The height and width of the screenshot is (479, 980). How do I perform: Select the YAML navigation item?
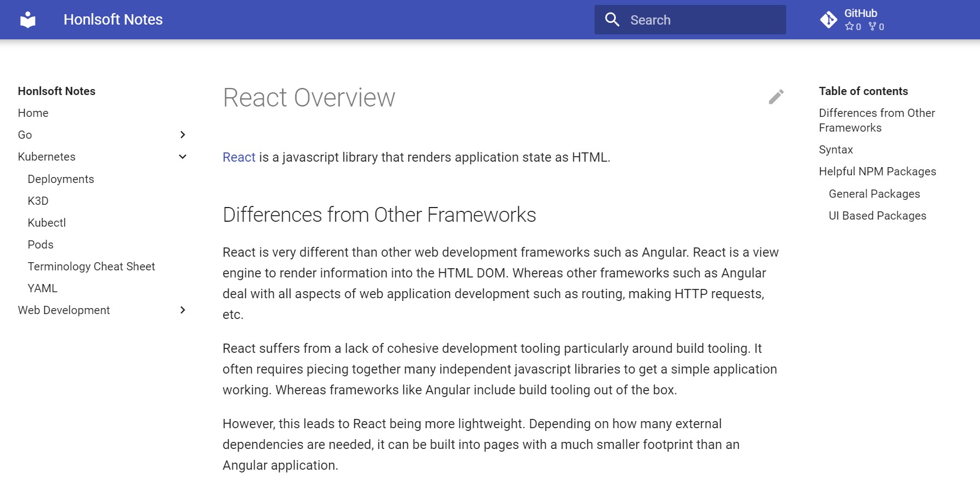pos(43,288)
